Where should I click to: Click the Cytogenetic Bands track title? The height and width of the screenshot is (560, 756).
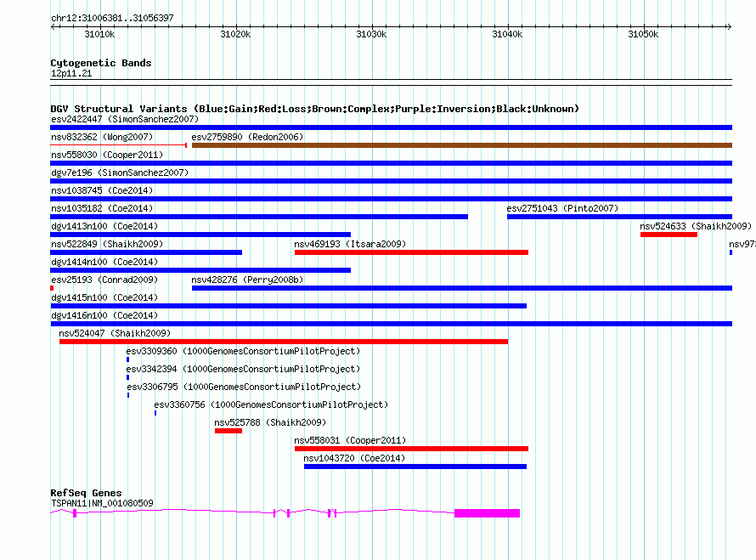pos(101,63)
